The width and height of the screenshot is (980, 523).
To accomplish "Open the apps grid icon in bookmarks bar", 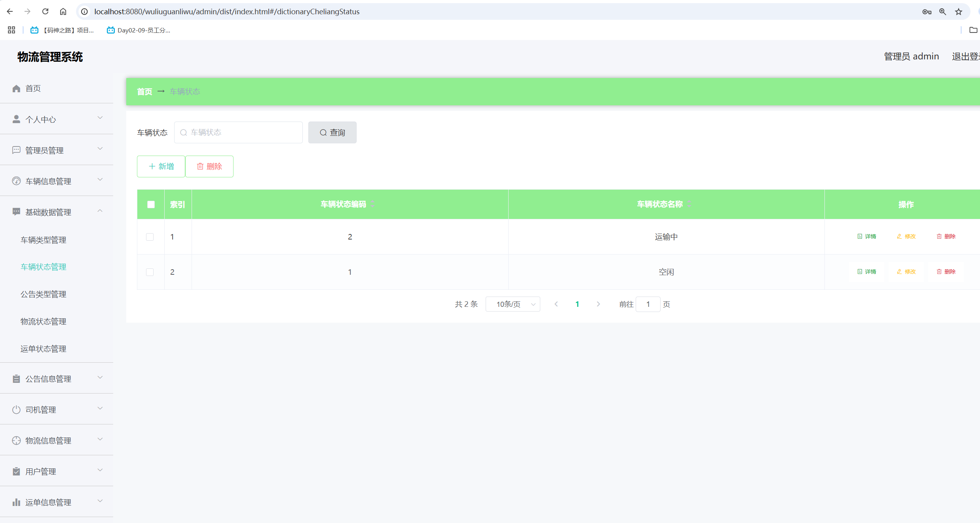I will (11, 30).
